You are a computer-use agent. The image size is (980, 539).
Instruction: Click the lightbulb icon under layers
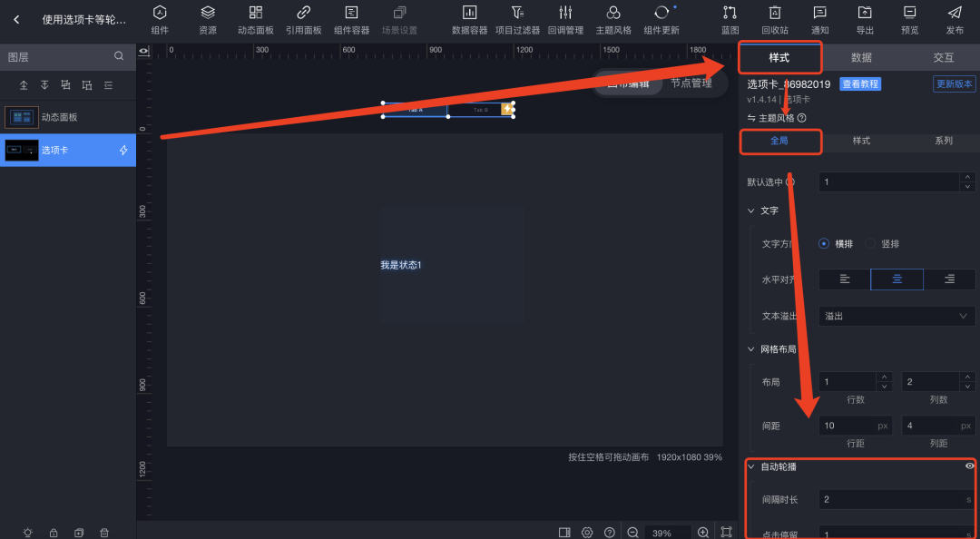[28, 532]
